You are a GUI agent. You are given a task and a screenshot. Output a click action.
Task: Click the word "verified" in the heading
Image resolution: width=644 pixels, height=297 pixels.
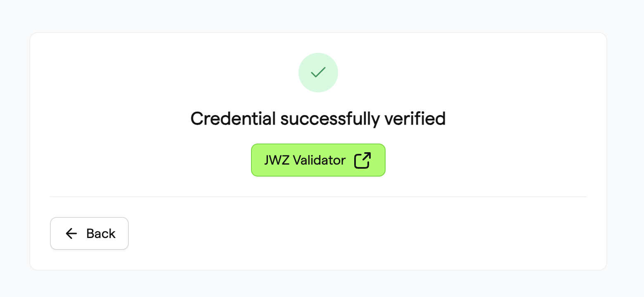click(x=415, y=119)
